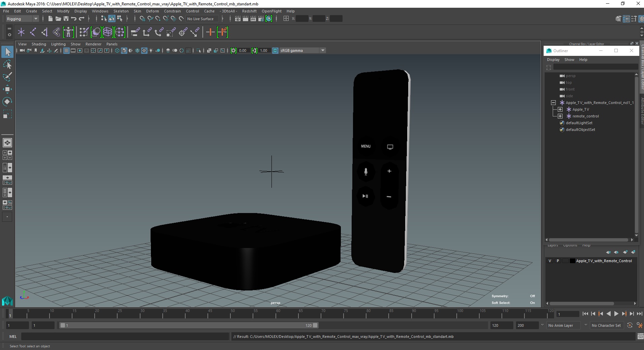Click the Quick Rig human figure icon
The image size is (644, 350).
tap(68, 32)
